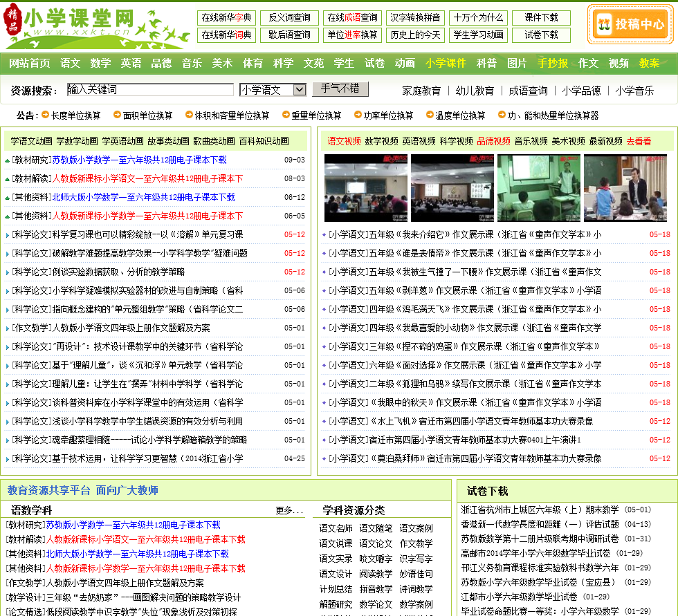678x616 pixels.
Task: Select 数学 in the green navigation bar
Action: [x=100, y=63]
